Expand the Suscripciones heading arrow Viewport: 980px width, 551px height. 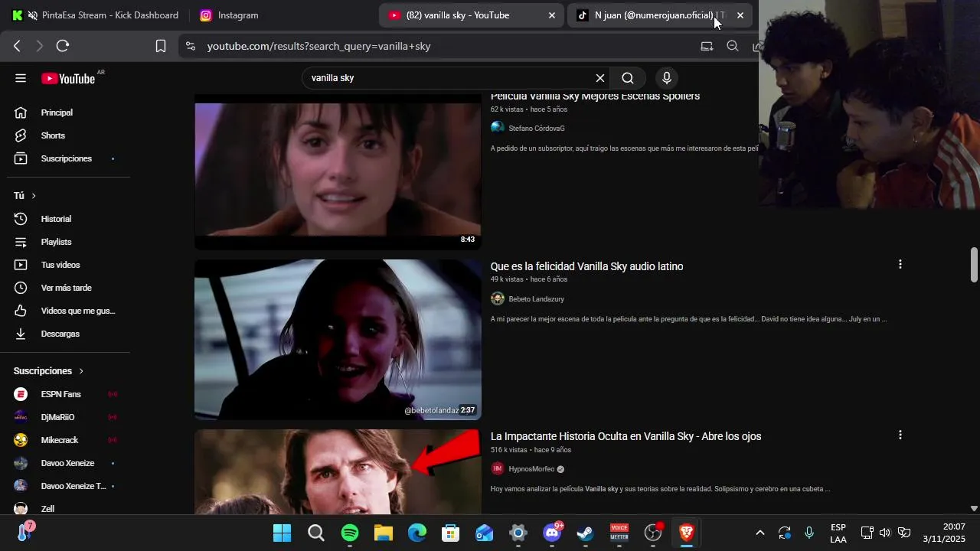[x=81, y=371]
